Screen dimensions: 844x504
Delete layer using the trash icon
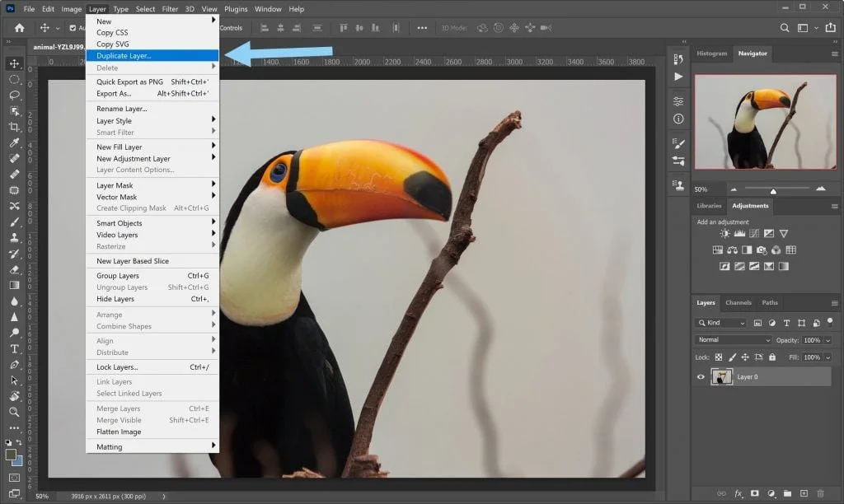[820, 493]
